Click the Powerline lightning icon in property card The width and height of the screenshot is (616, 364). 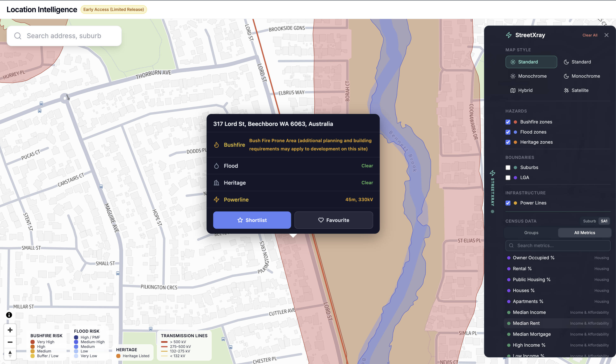tap(217, 199)
